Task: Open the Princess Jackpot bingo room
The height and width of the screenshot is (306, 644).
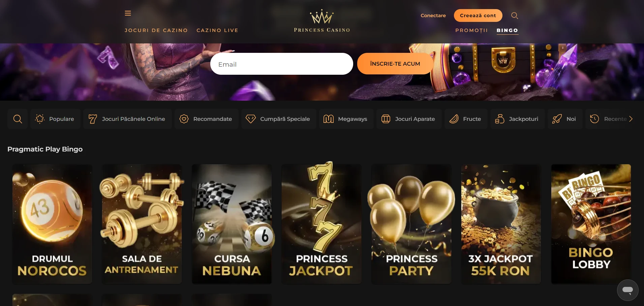Action: (321, 224)
